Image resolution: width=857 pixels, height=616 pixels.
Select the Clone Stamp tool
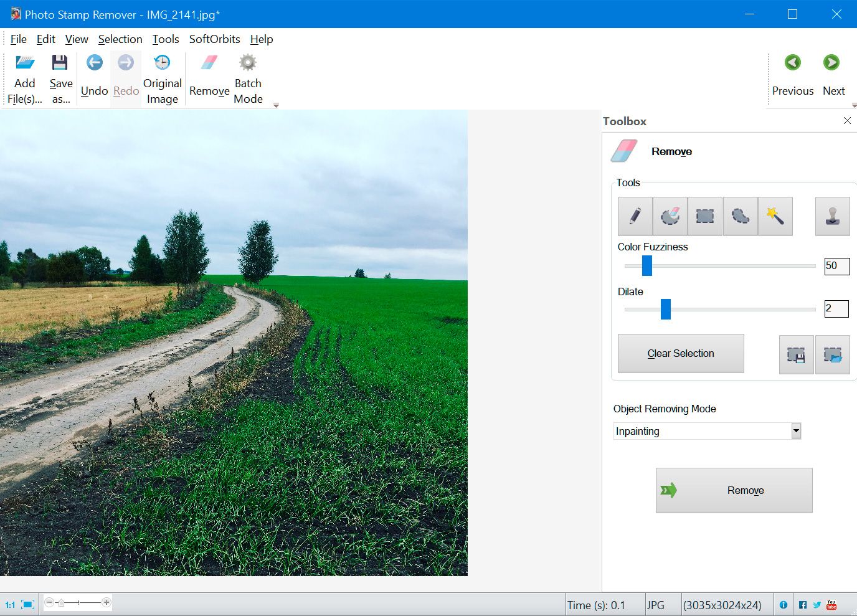832,216
